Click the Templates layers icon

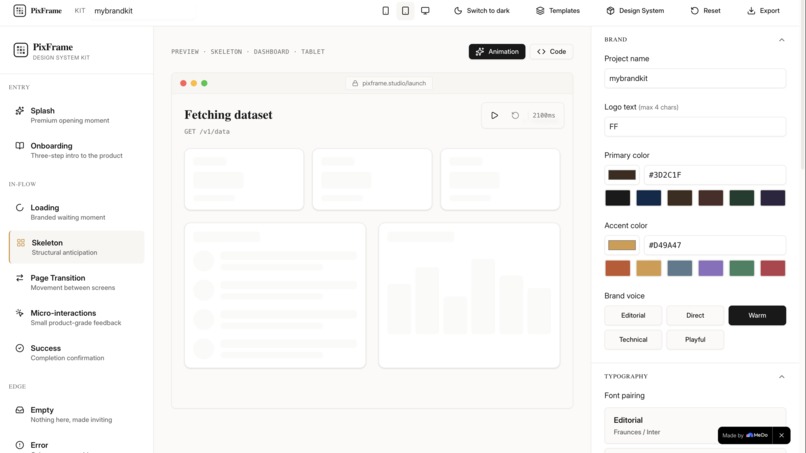point(540,11)
